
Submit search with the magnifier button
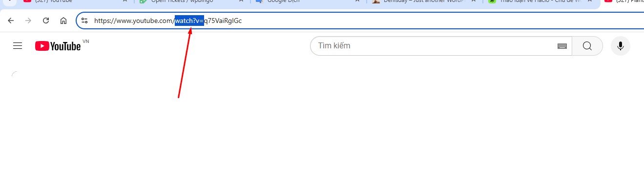point(587,46)
